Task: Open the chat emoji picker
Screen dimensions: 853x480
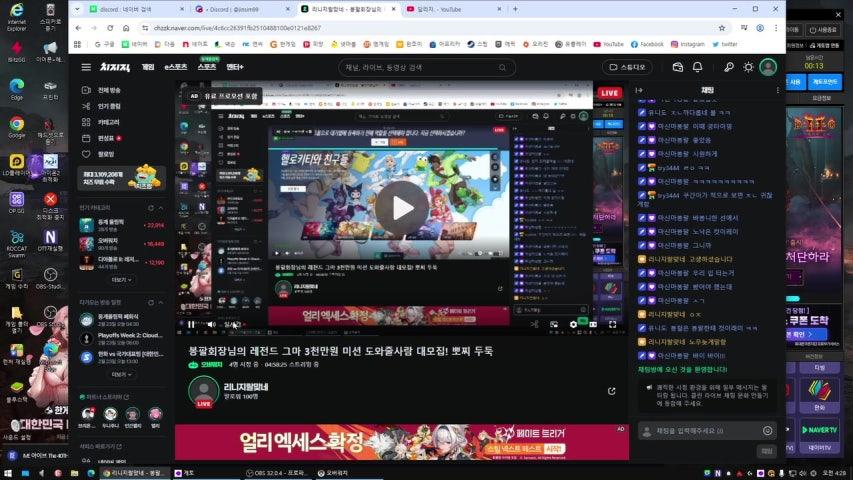Action: point(768,430)
